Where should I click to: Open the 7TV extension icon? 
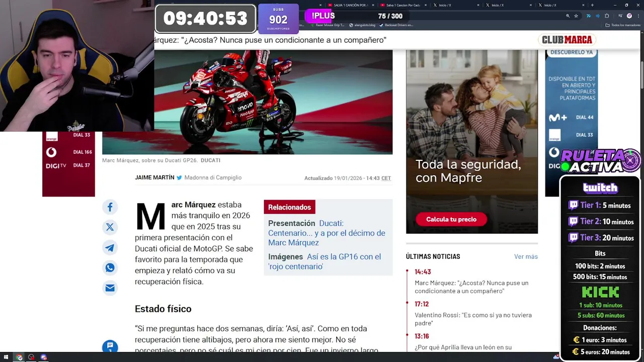(x=589, y=16)
